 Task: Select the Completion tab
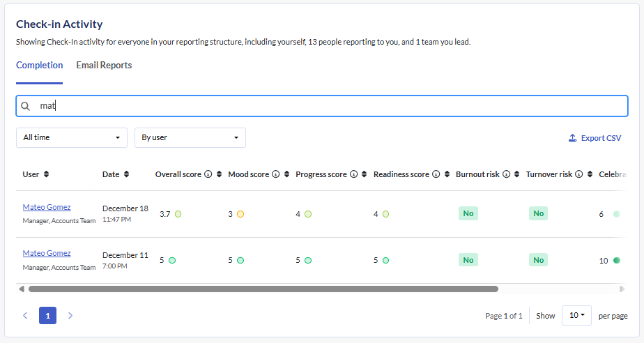pos(40,65)
